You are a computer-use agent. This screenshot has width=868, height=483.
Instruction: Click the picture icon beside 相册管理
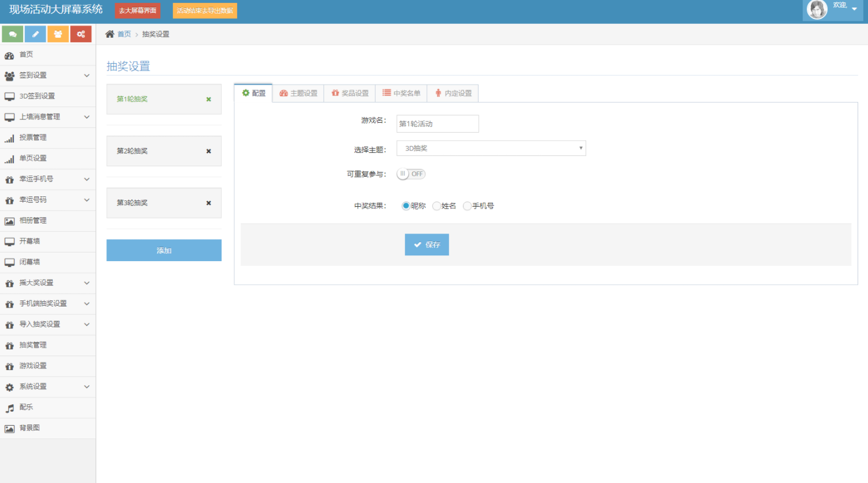[x=9, y=221]
